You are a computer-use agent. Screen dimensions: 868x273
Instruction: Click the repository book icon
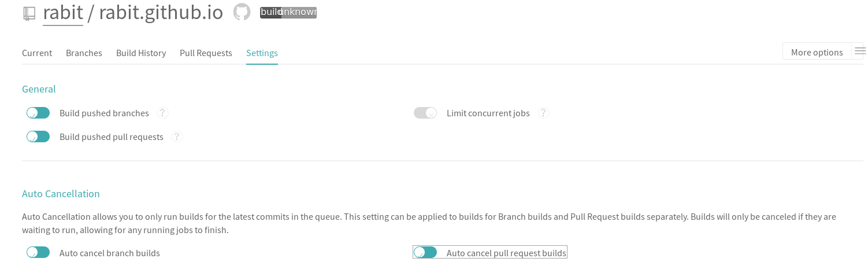coord(29,13)
